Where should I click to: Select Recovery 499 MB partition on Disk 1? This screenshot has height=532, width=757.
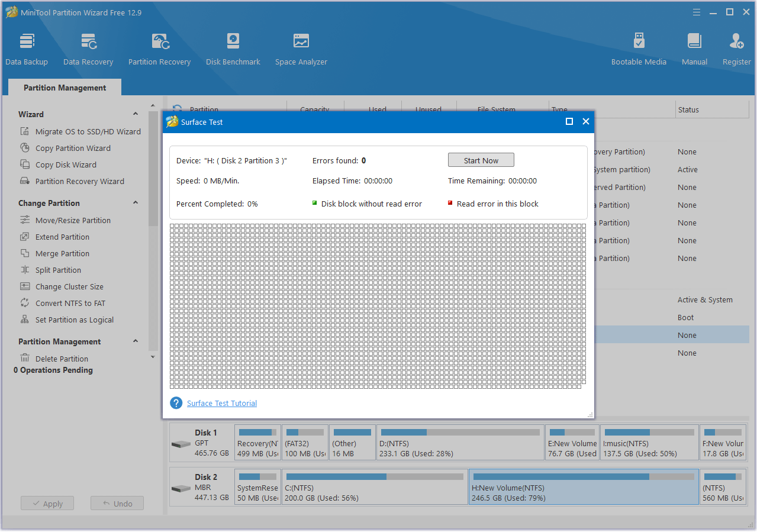point(257,442)
